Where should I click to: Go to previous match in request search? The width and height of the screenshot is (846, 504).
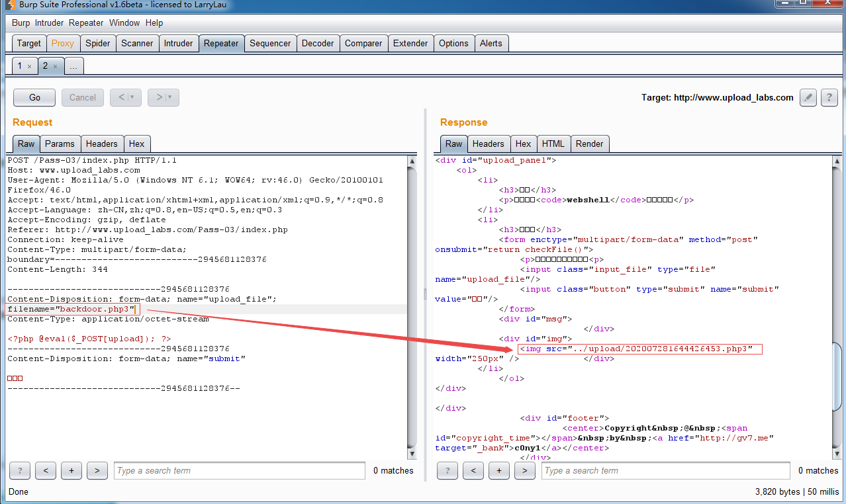click(45, 470)
